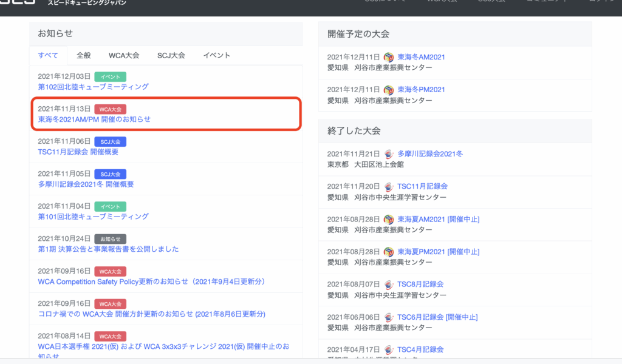Open the イベント tab
622x364 pixels.
point(216,55)
